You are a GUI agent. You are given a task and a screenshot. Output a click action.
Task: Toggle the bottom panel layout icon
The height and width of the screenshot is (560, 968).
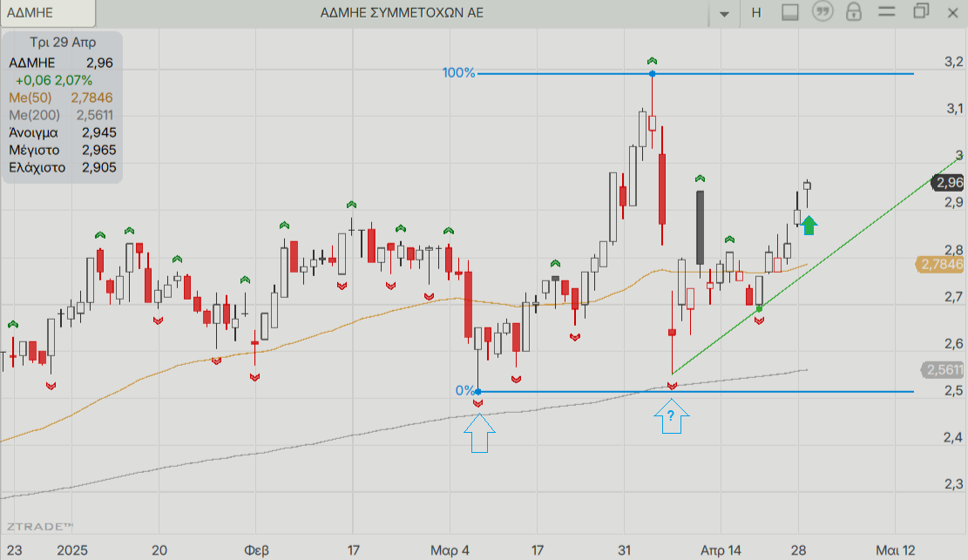click(x=790, y=12)
